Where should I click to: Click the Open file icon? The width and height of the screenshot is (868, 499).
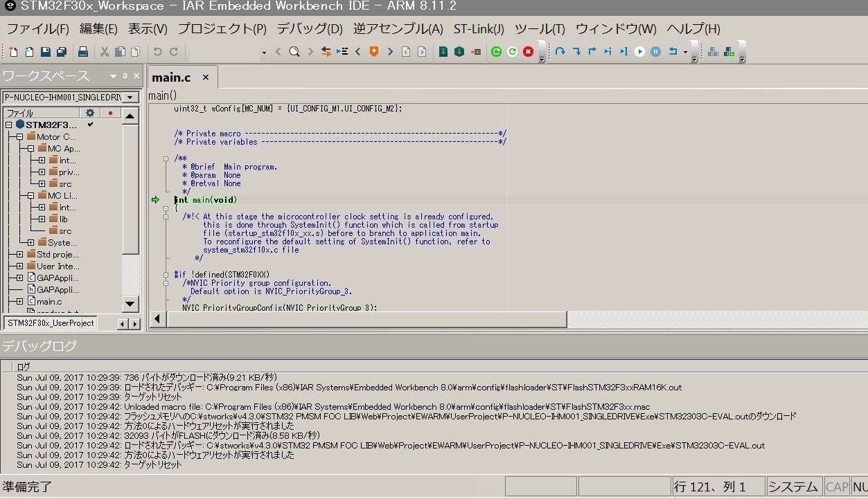click(x=29, y=52)
